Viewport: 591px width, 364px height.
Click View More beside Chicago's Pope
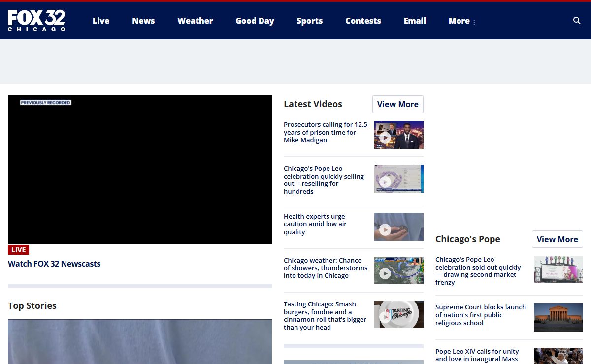(557, 239)
